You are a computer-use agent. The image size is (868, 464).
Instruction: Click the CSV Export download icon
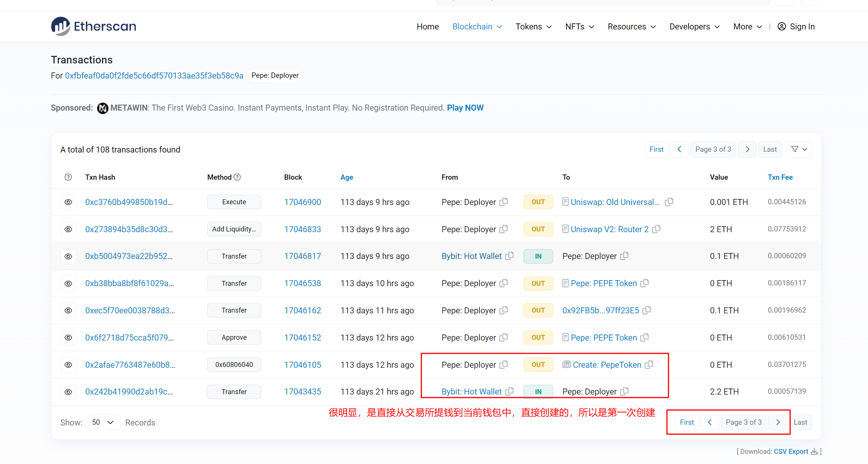pyautogui.click(x=814, y=452)
